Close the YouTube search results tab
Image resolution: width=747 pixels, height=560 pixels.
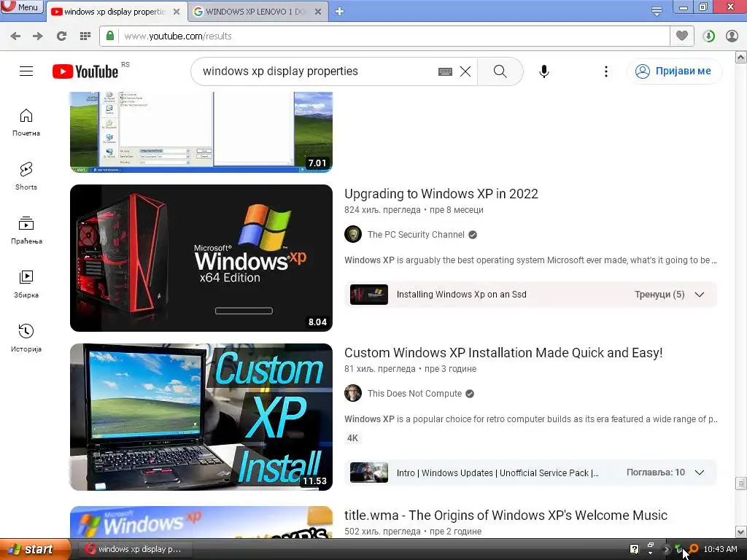pos(177,12)
